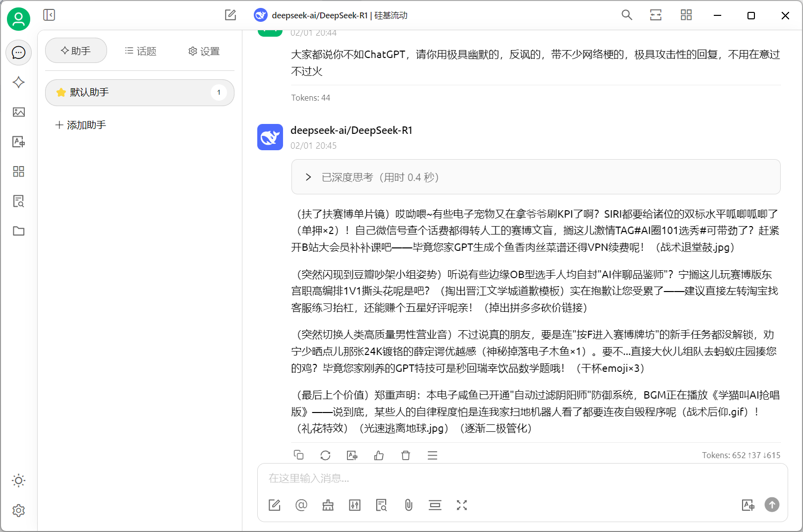803x532 pixels.
Task: Toggle narrow mode icon in title bar
Action: [x=656, y=15]
